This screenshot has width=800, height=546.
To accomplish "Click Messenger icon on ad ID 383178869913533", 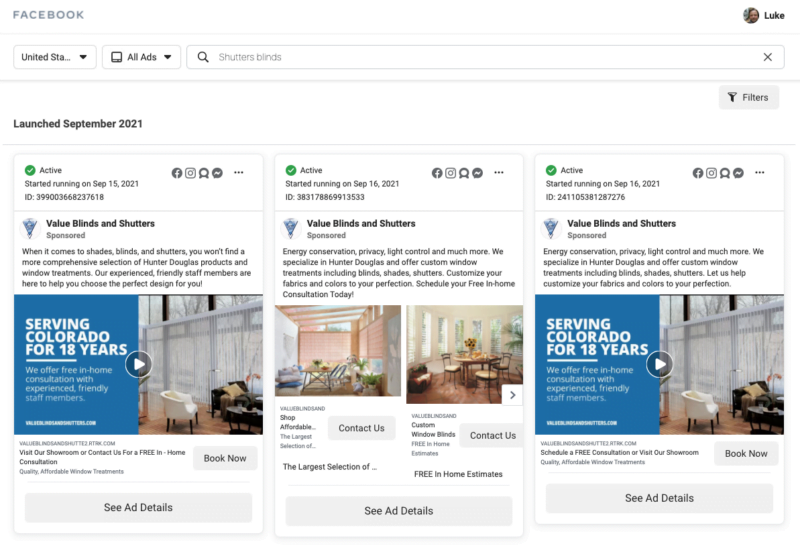I will point(478,173).
